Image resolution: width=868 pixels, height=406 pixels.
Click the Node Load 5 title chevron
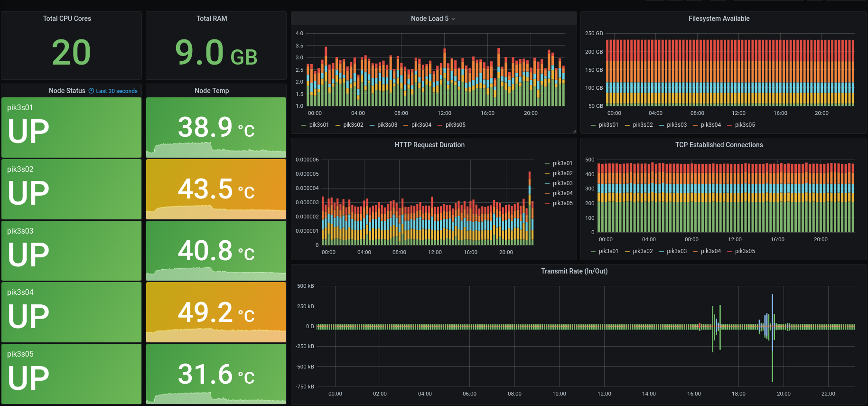(x=453, y=19)
